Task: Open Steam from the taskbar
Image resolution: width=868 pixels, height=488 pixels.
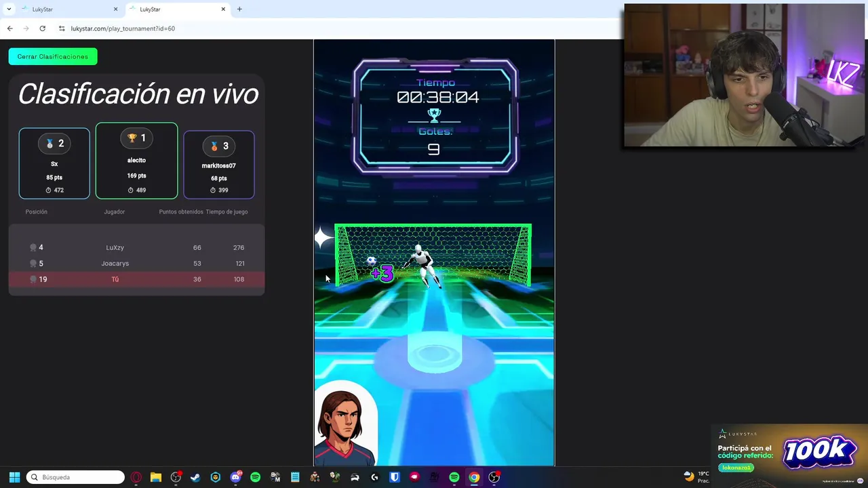Action: [195, 477]
